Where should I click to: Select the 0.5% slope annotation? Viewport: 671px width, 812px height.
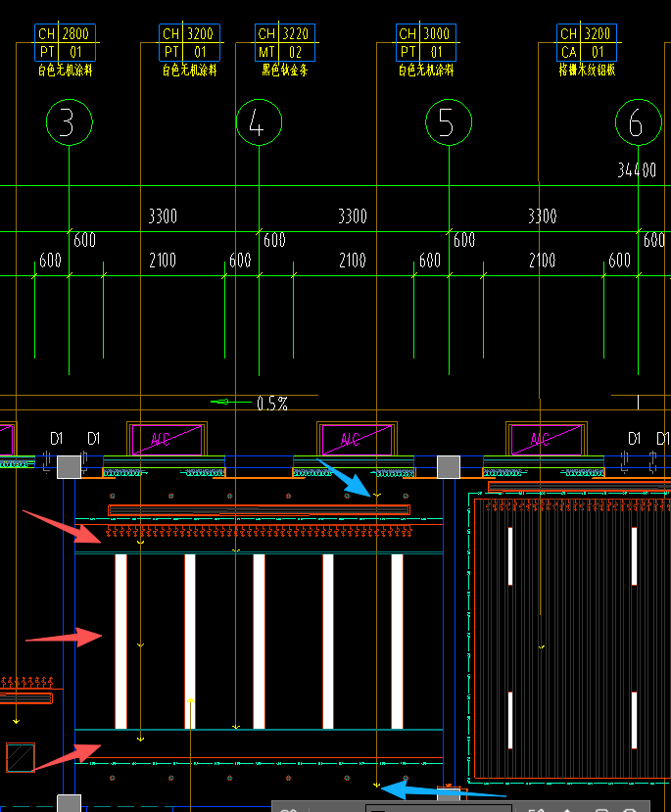coord(272,404)
